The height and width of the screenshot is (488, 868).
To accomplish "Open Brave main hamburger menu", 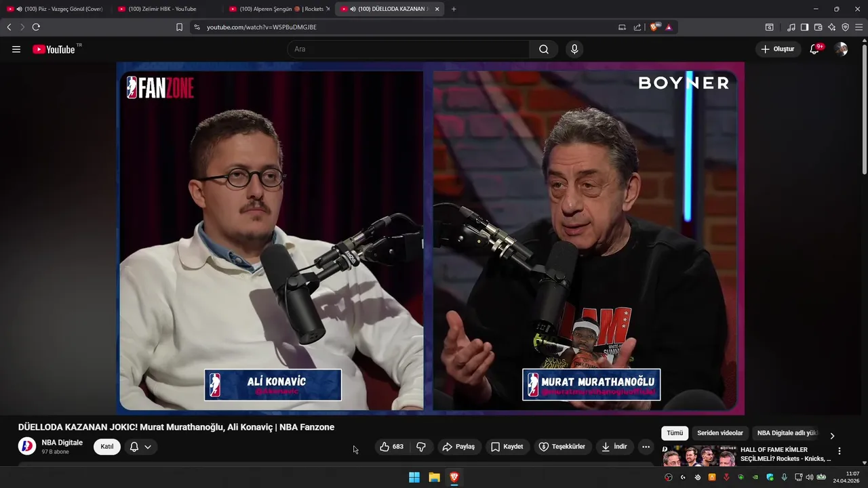I will click(x=859, y=27).
